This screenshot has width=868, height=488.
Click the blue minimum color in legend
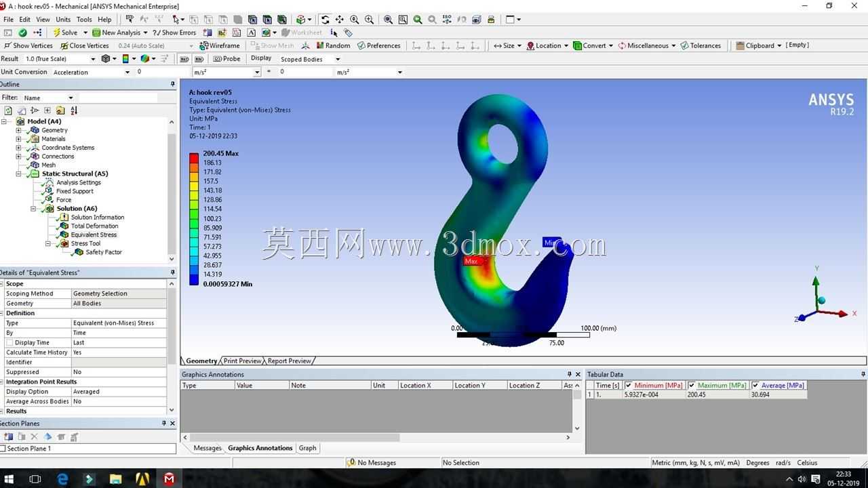point(194,279)
